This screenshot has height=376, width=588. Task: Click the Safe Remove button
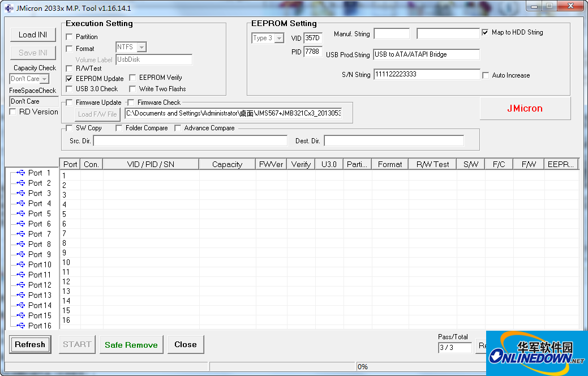pyautogui.click(x=131, y=344)
